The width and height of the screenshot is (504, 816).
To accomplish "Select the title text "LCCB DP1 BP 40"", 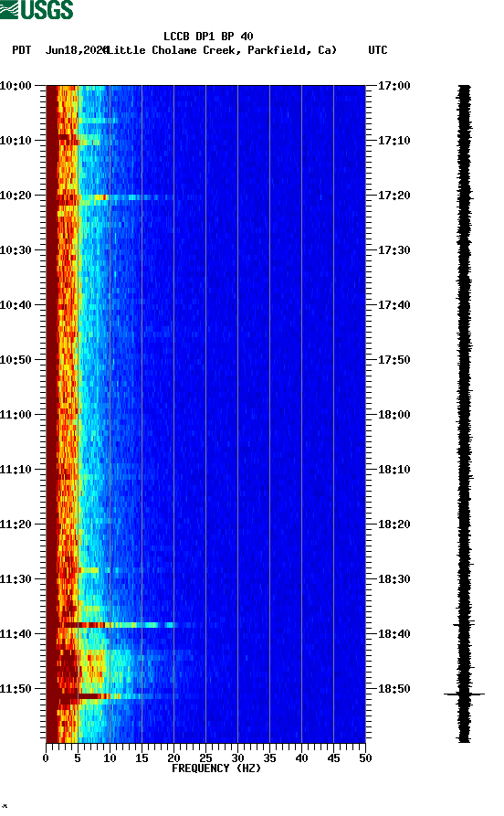I will point(208,37).
